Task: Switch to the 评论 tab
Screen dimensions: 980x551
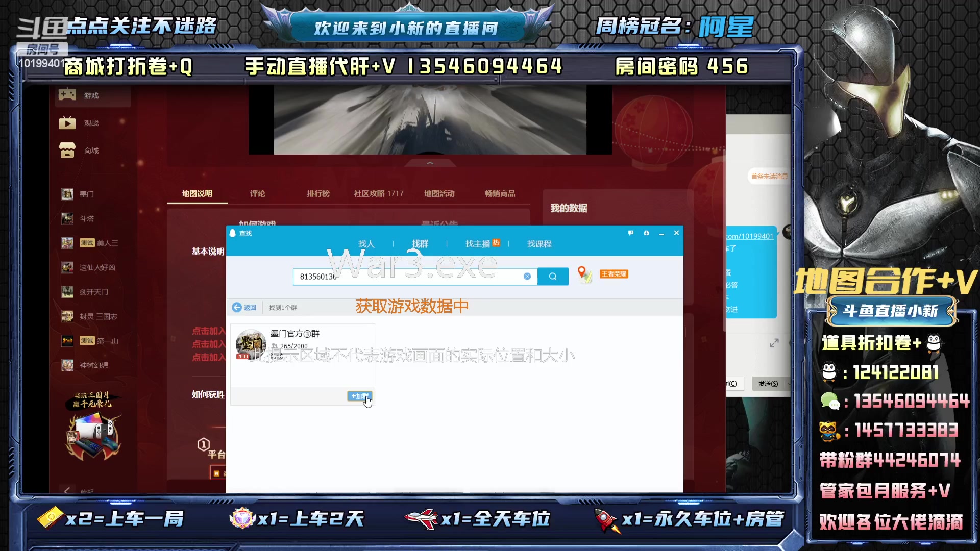Action: pyautogui.click(x=258, y=194)
